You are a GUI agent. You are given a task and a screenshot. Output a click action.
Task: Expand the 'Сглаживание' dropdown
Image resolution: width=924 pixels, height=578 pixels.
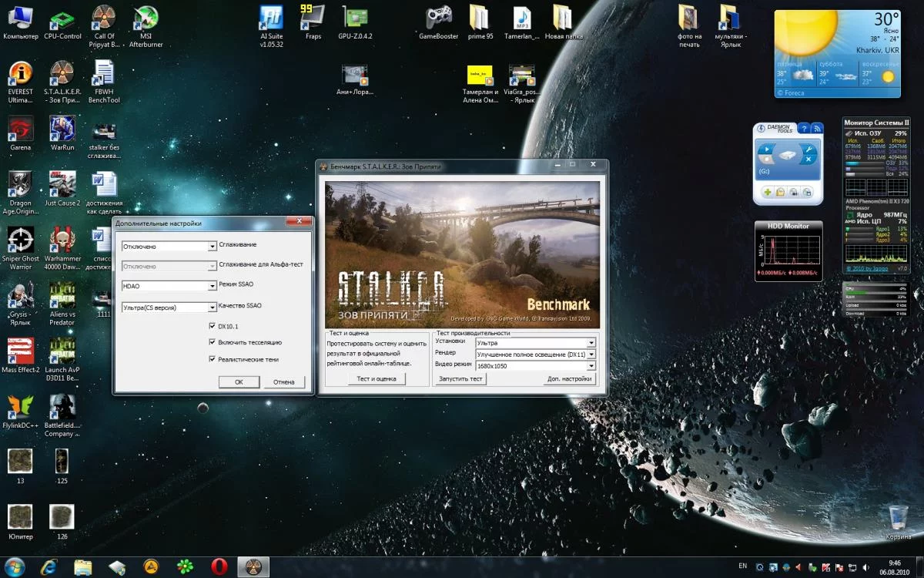click(x=213, y=247)
